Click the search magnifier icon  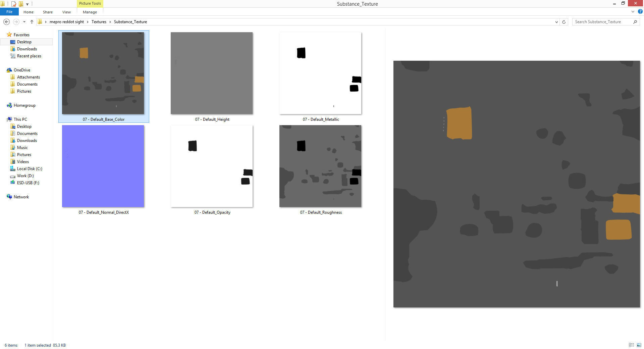(x=635, y=22)
